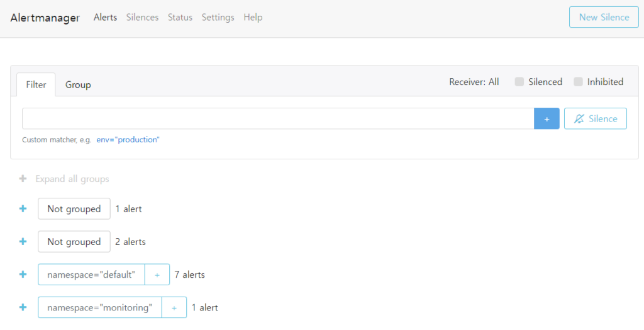Select the Filter tab

click(x=36, y=85)
